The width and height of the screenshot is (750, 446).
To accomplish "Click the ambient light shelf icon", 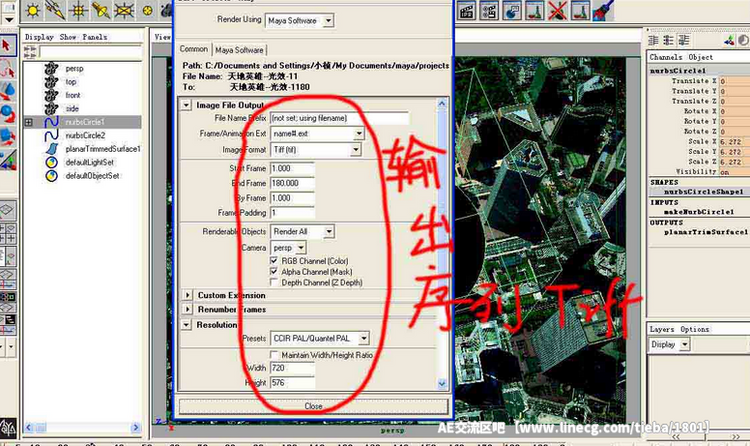I will point(33,11).
